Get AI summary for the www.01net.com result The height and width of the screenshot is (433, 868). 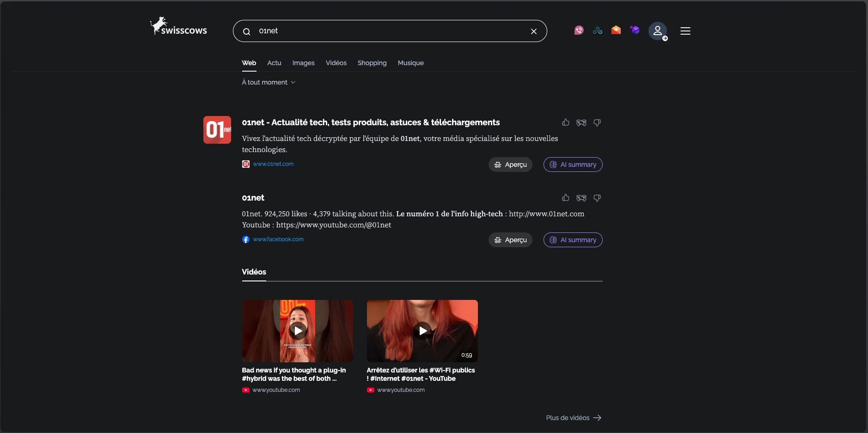pyautogui.click(x=573, y=165)
